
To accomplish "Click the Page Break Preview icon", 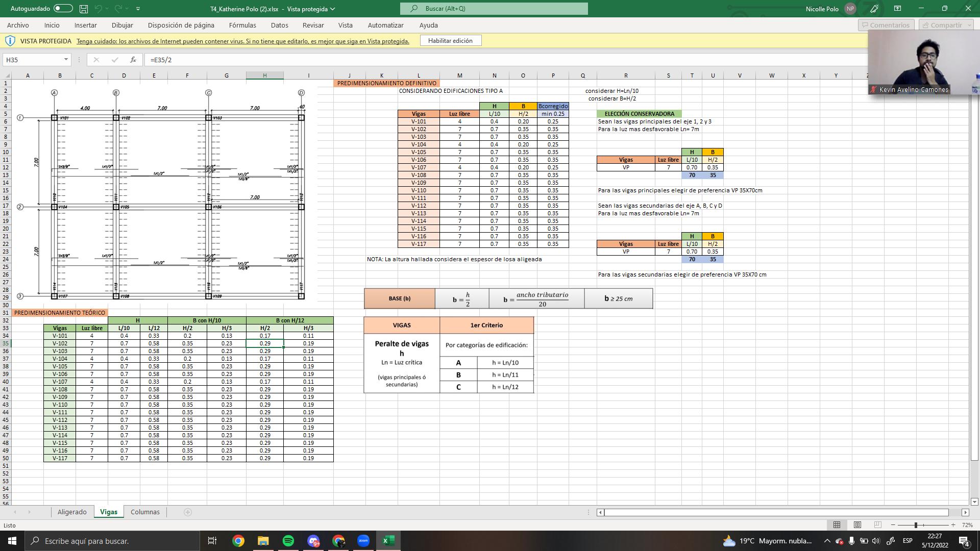I will [x=877, y=525].
